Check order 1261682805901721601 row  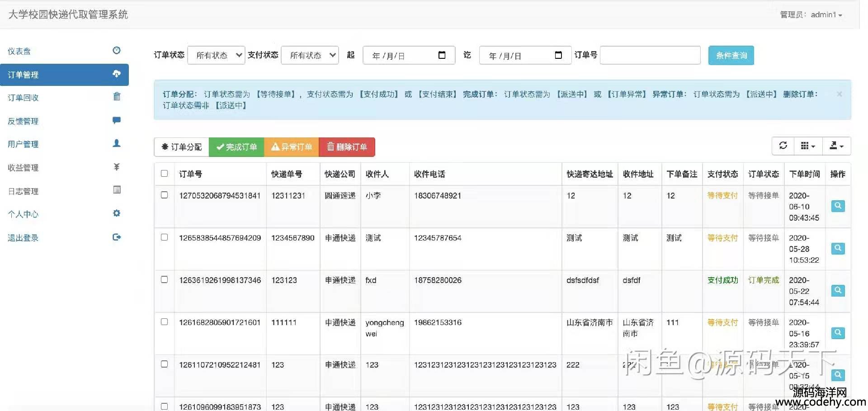click(165, 322)
